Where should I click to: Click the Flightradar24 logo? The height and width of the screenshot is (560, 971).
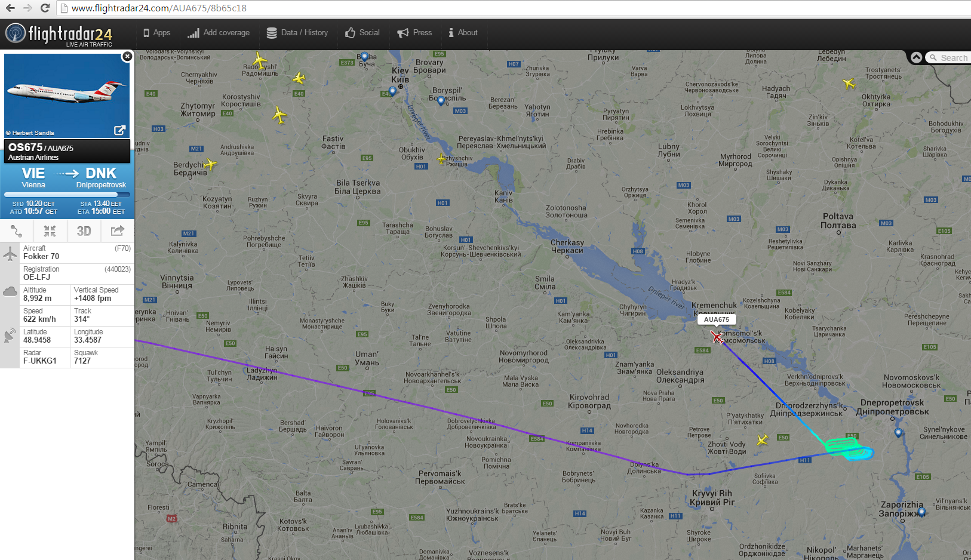(x=59, y=35)
